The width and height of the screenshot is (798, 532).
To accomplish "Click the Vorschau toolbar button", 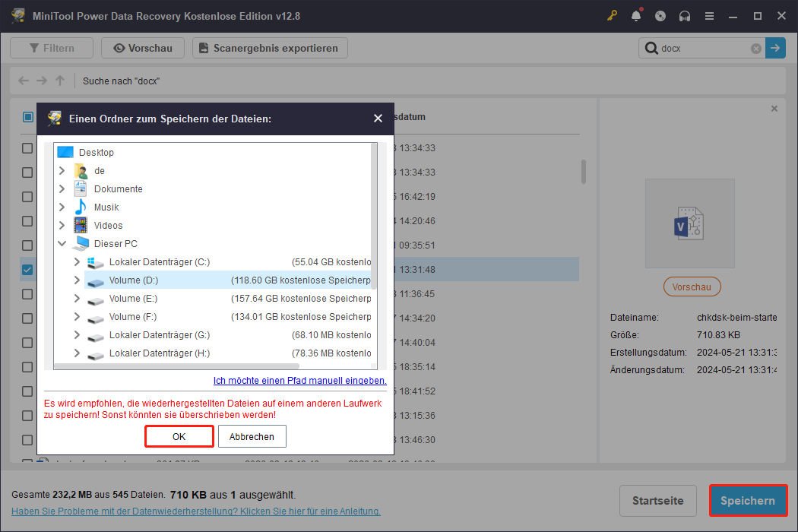I will click(143, 48).
